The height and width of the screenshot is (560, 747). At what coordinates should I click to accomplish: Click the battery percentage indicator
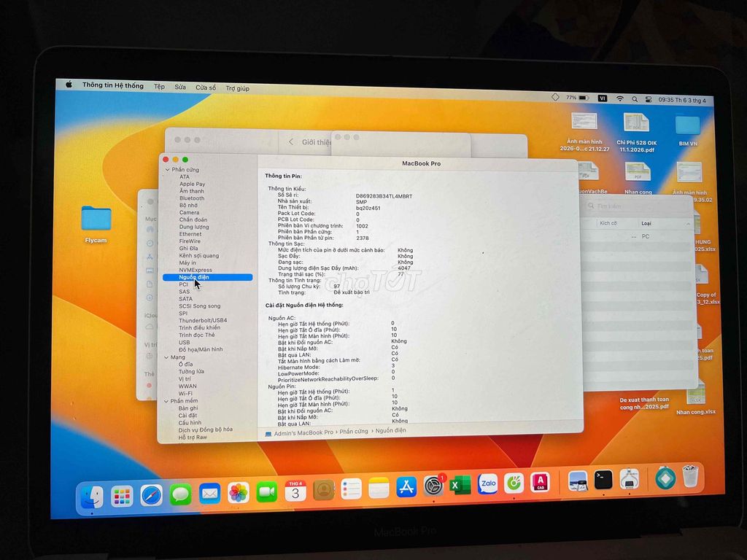coord(573,97)
